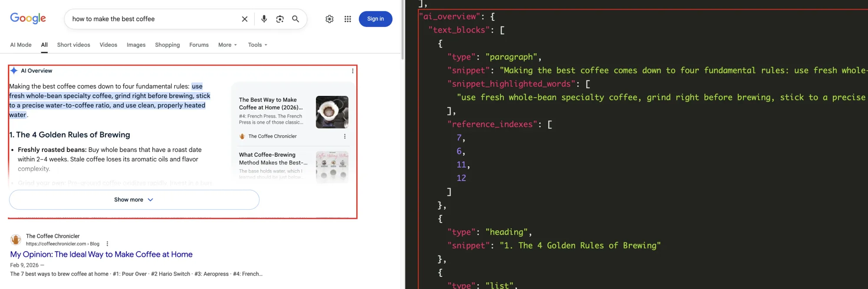Screen dimensions: 868x289
Task: Open quick settings gear icon
Action: (x=329, y=19)
